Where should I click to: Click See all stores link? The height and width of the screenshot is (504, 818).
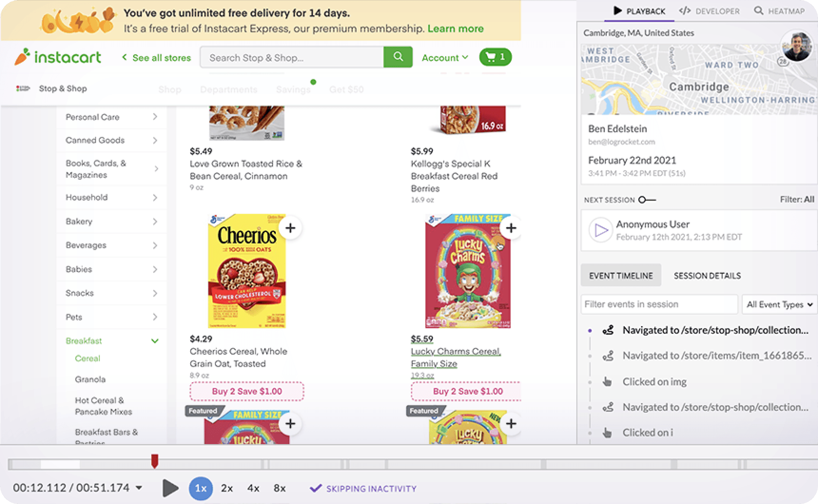tap(156, 58)
